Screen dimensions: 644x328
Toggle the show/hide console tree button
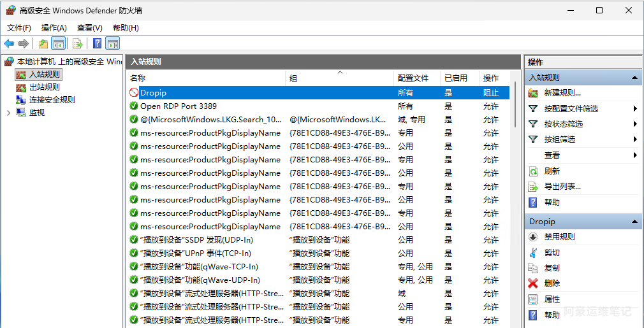59,43
